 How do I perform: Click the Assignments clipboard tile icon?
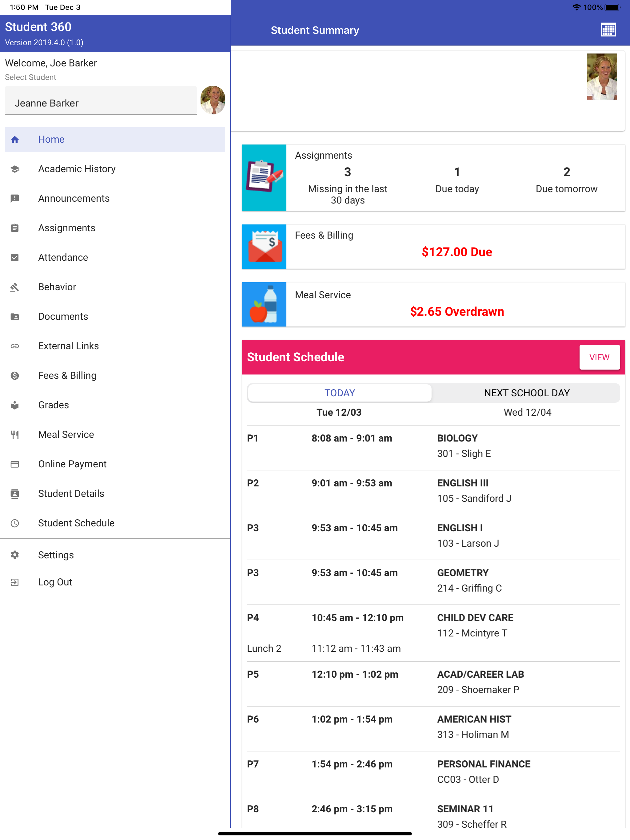pos(264,177)
